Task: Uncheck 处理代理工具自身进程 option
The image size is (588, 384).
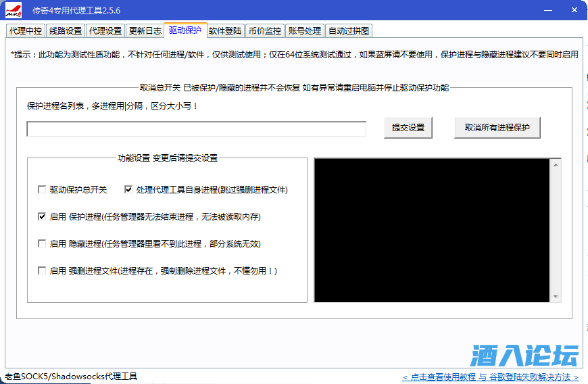Action: click(129, 190)
